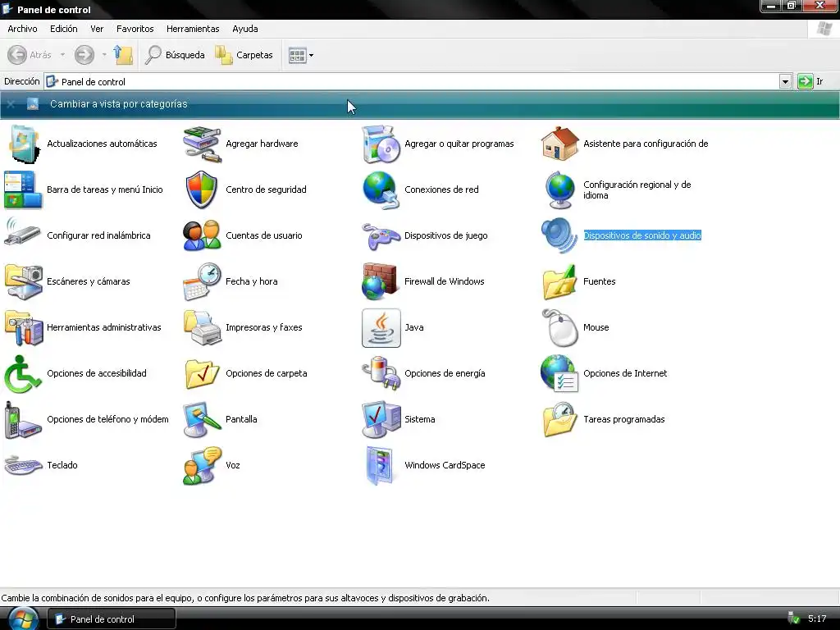The image size is (840, 630).
Task: Open the Fuentes folder icon
Action: [559, 281]
